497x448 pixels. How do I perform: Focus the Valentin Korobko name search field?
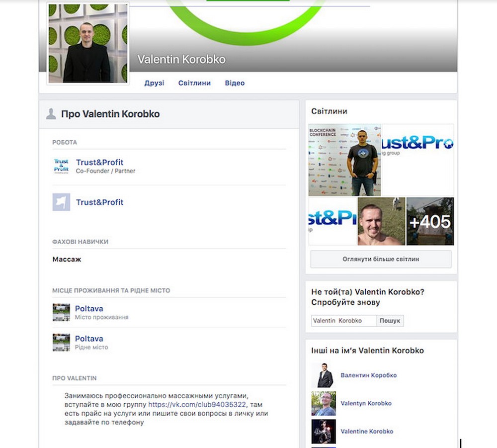pos(344,321)
